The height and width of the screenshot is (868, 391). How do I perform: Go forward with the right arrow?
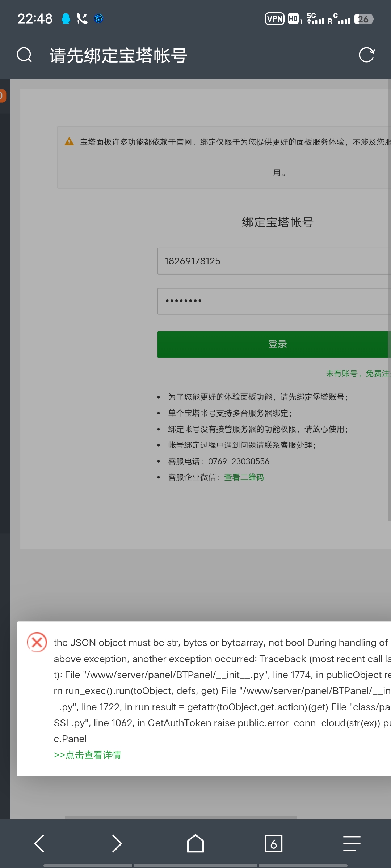(x=117, y=843)
